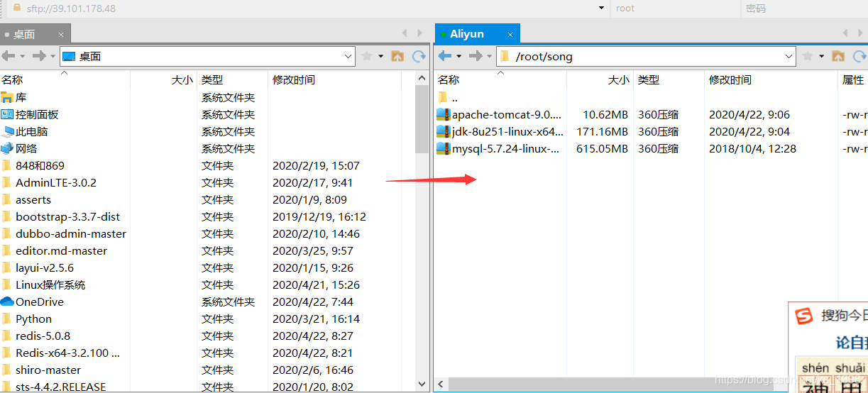Select the jdk-8u251-linux-x64 archive file

[507, 131]
